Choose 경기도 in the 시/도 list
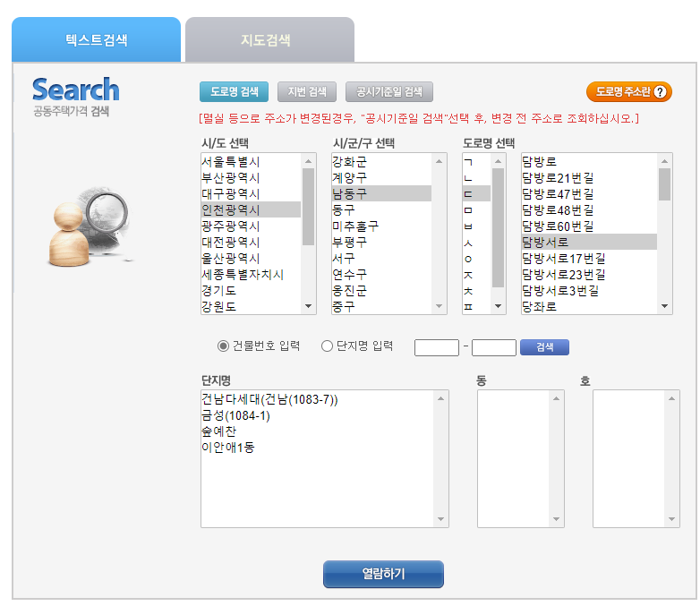Screen dimensions: 700x606 [251, 290]
